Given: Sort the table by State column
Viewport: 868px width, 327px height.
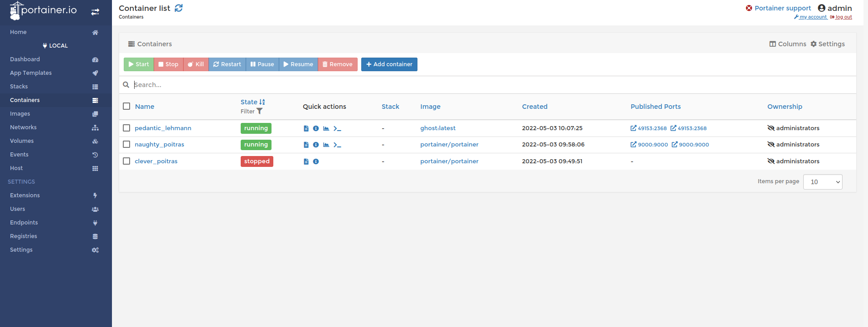Looking at the screenshot, I should tap(249, 102).
